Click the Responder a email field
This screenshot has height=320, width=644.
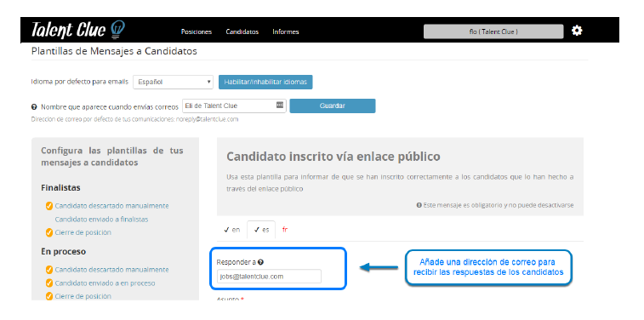point(269,277)
